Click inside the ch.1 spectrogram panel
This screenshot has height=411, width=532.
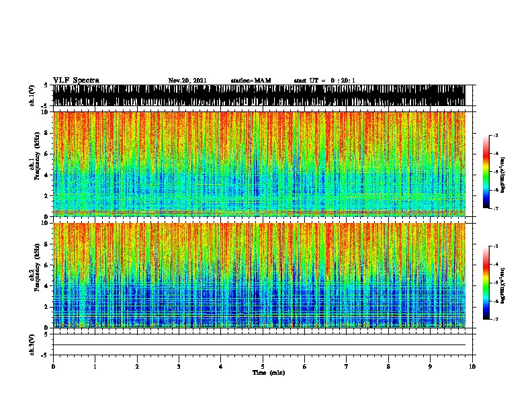coord(259,164)
